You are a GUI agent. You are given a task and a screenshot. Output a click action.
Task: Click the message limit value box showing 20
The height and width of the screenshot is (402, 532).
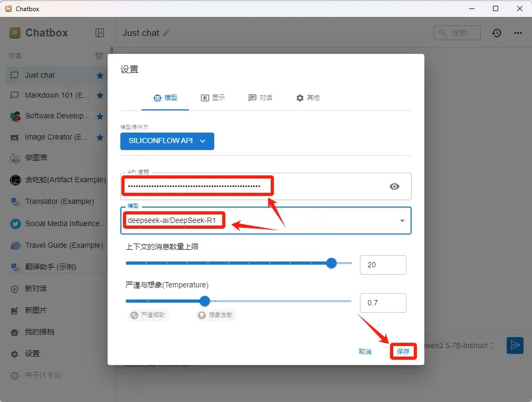tap(383, 265)
